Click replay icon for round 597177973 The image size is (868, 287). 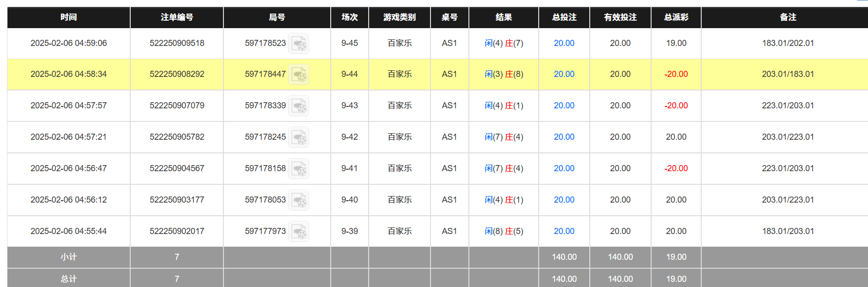tap(298, 232)
